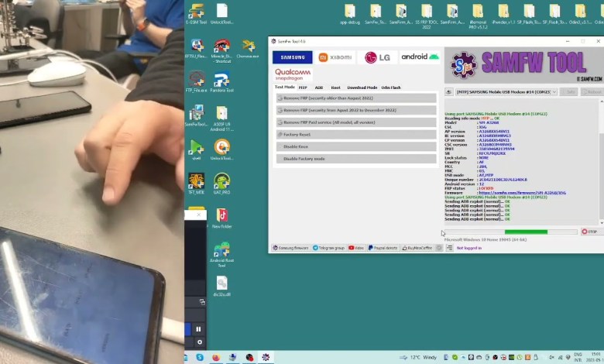The height and width of the screenshot is (364, 604).
Task: Click Remove FRP Paid service button
Action: click(x=356, y=122)
